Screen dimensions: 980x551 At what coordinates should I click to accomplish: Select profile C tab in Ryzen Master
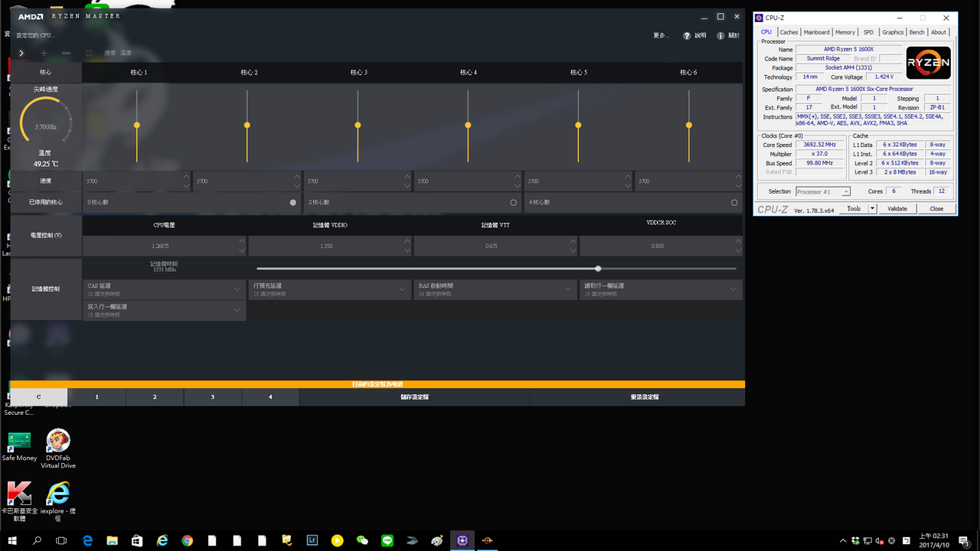tap(39, 397)
